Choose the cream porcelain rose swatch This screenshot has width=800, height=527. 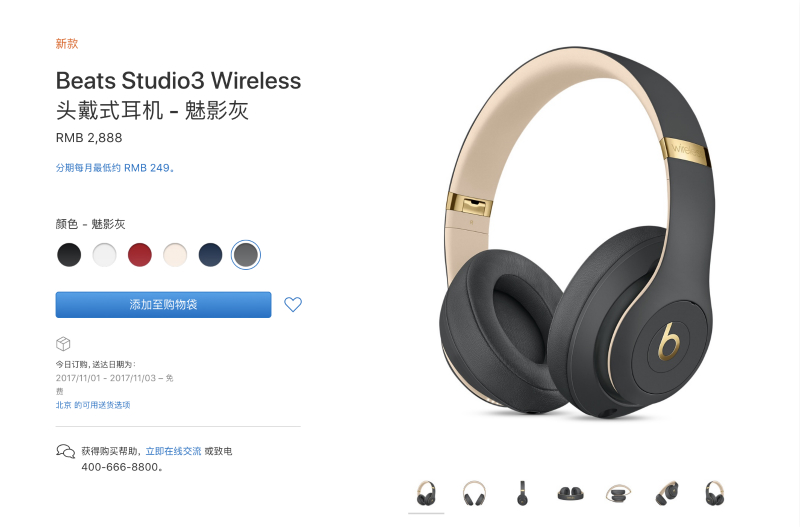pyautogui.click(x=175, y=255)
